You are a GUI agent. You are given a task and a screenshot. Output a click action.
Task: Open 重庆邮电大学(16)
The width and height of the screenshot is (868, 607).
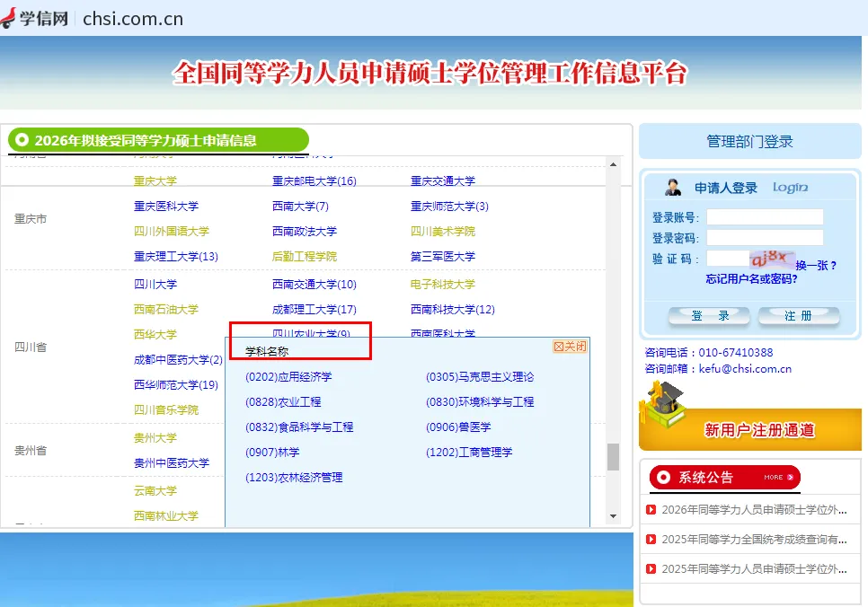314,181
